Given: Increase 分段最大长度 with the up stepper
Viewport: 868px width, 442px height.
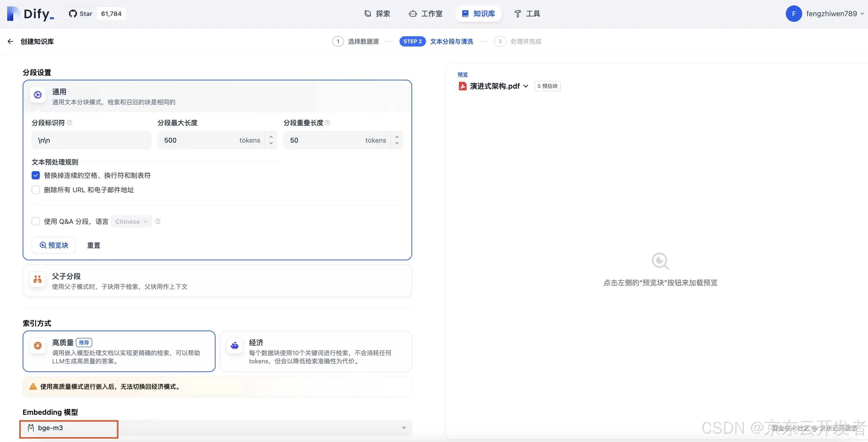Looking at the screenshot, I should 271,137.
